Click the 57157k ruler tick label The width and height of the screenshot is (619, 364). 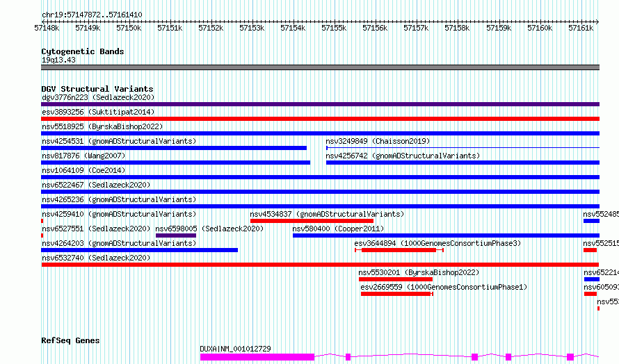pyautogui.click(x=416, y=28)
